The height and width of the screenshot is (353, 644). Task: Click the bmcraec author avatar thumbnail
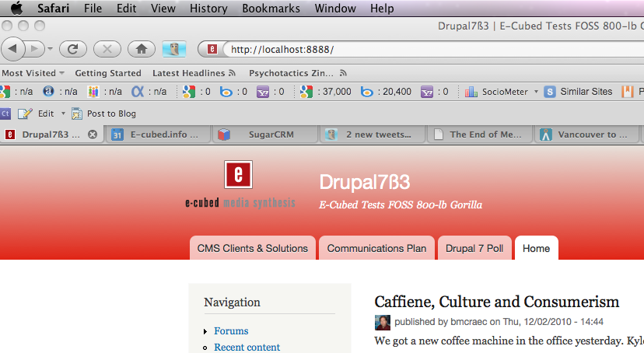[x=383, y=323]
